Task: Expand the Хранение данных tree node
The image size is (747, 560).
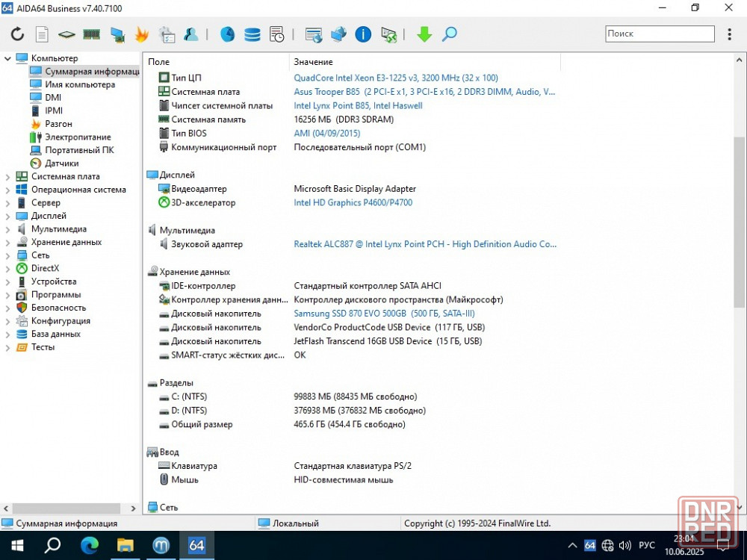Action: tap(7, 243)
